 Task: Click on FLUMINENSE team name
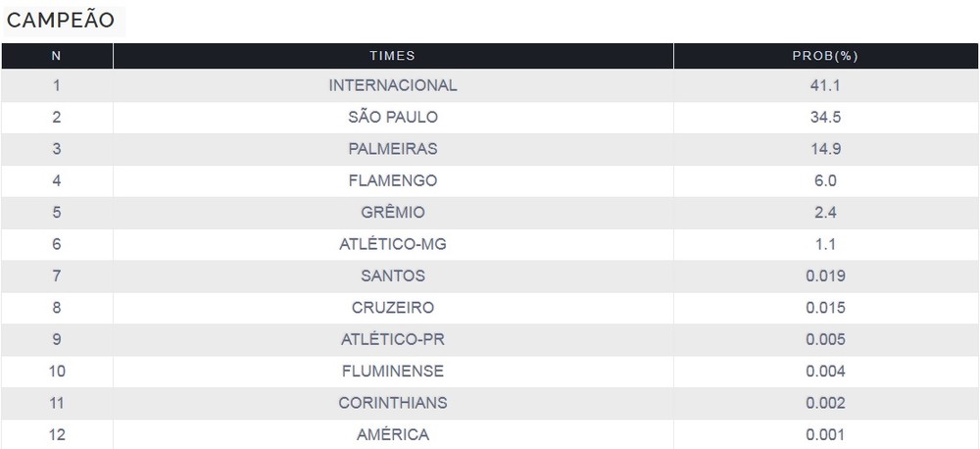(x=393, y=371)
